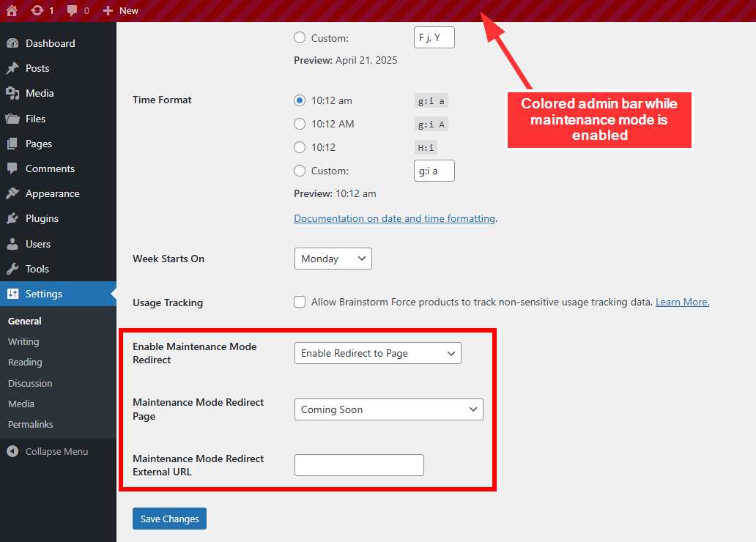
Task: Open the WordPress Dashboard from sidebar
Action: pos(16,43)
